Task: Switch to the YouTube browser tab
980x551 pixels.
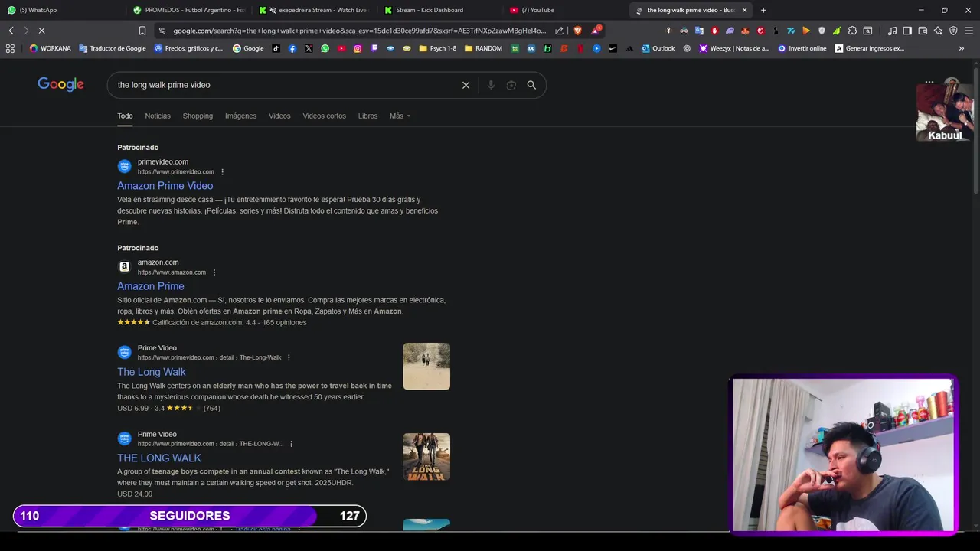Action: coord(565,10)
